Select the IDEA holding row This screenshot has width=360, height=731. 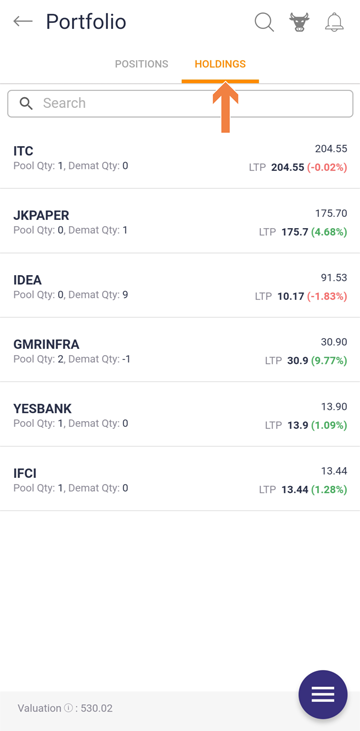click(x=180, y=286)
